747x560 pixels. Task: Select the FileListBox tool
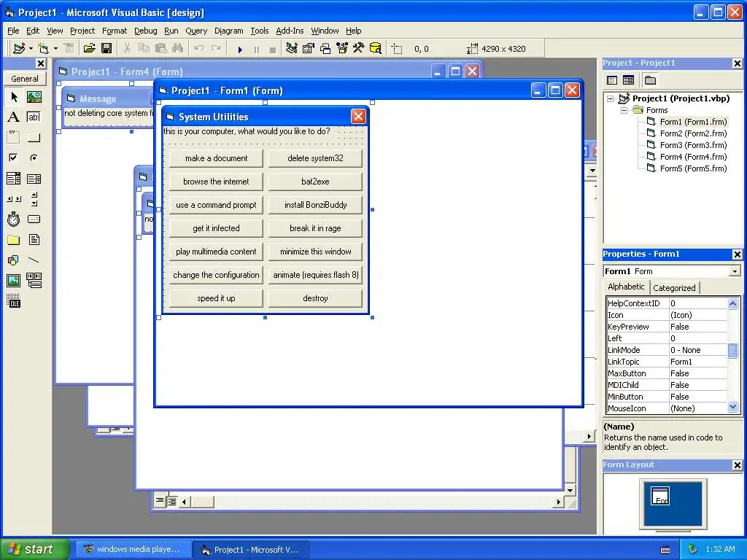[34, 239]
